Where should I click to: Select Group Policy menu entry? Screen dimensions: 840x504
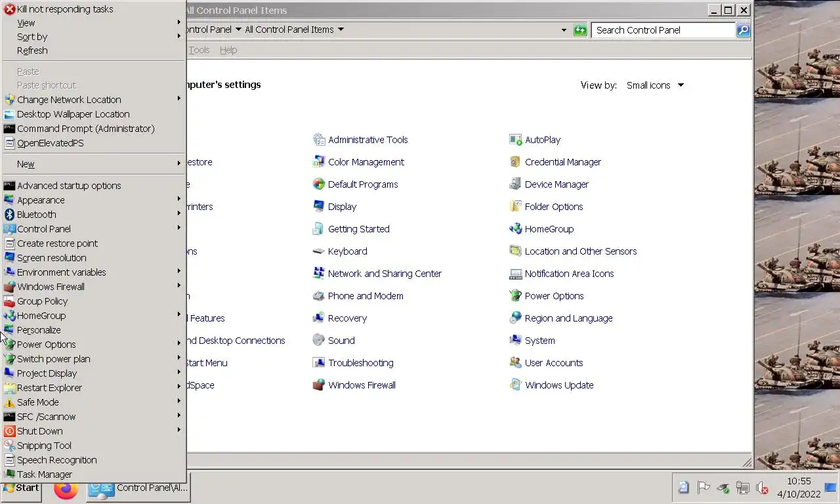[93, 301]
